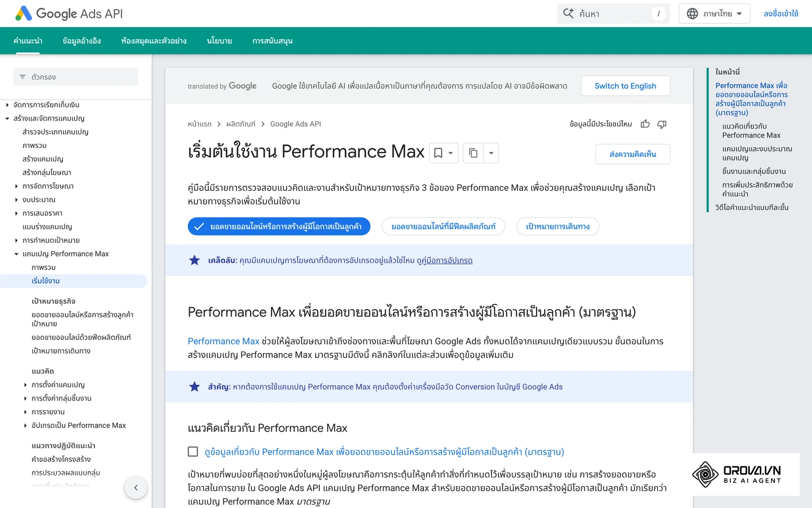The width and height of the screenshot is (812, 508).
Task: Collapse สร้างและจัดการแคมเปญ tree section
Action: (7, 118)
